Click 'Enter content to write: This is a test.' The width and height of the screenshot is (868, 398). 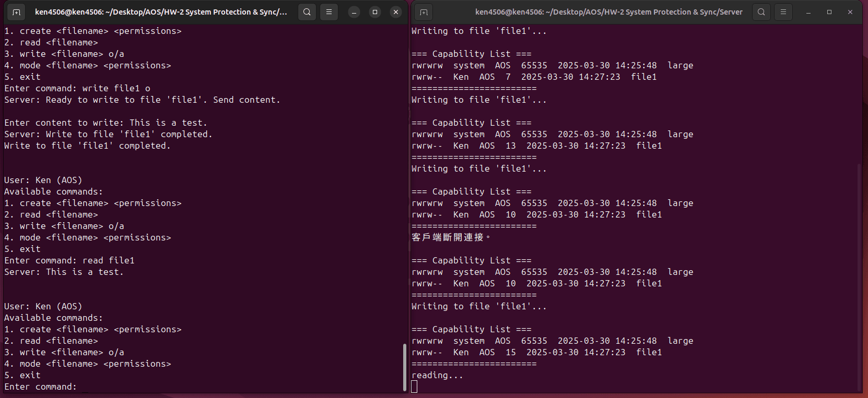[x=105, y=123]
